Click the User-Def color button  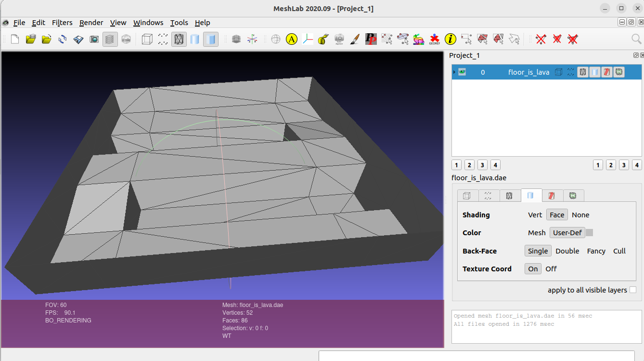[x=567, y=233]
